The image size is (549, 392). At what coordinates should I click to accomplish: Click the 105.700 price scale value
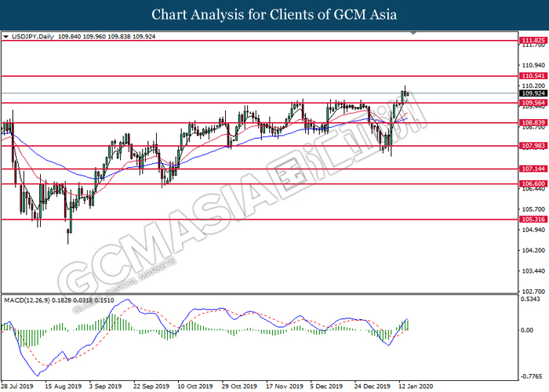(x=533, y=209)
